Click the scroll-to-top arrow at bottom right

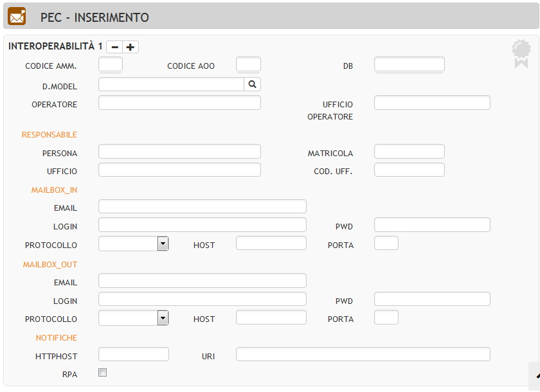tap(537, 376)
